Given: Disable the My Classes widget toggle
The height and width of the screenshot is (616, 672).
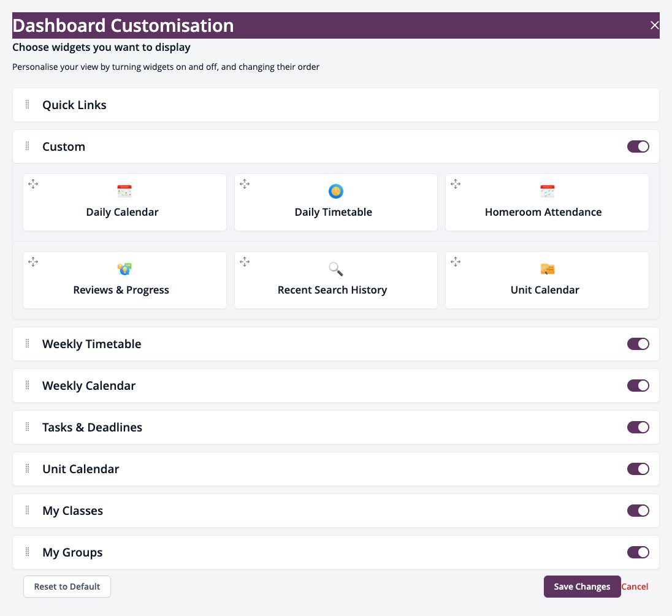Looking at the screenshot, I should [x=638, y=511].
